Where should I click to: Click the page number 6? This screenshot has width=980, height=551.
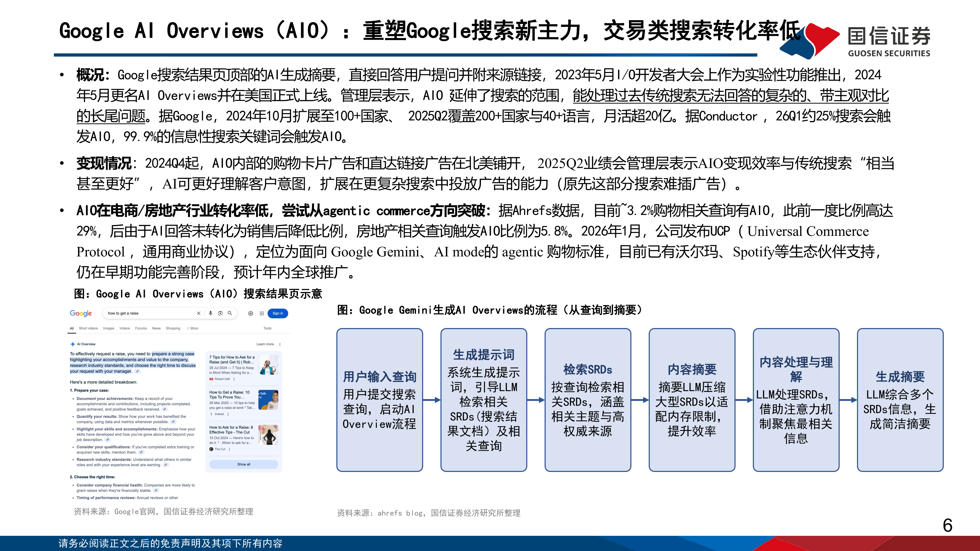pyautogui.click(x=948, y=526)
